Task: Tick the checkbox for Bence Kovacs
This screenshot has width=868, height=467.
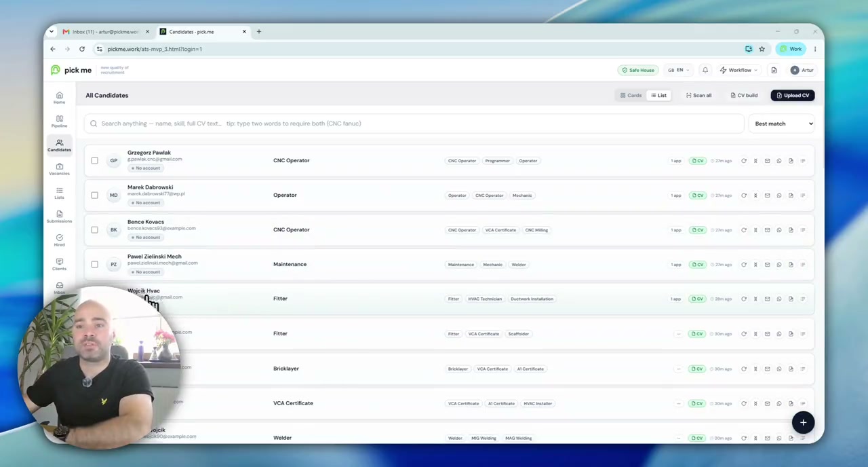Action: (94, 230)
